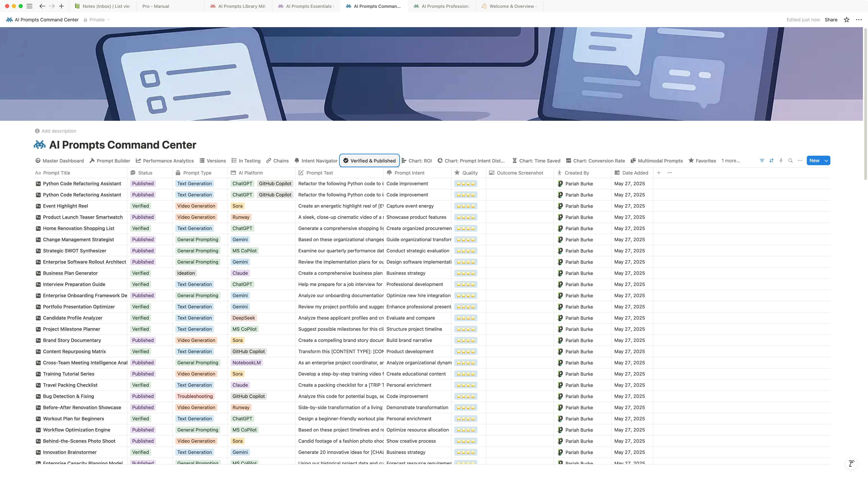The width and height of the screenshot is (868, 480).
Task: Switch to the Master Dashboard view
Action: tap(60, 160)
